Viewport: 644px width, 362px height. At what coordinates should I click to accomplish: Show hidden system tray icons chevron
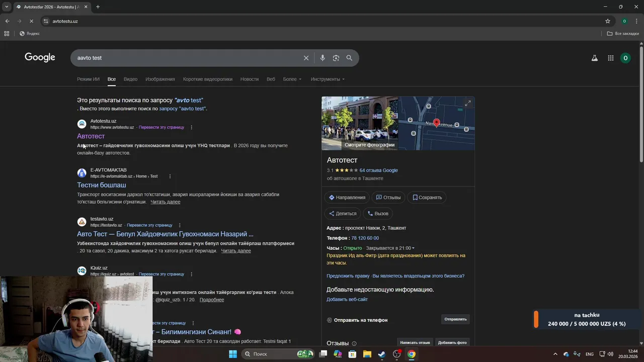tap(555, 354)
